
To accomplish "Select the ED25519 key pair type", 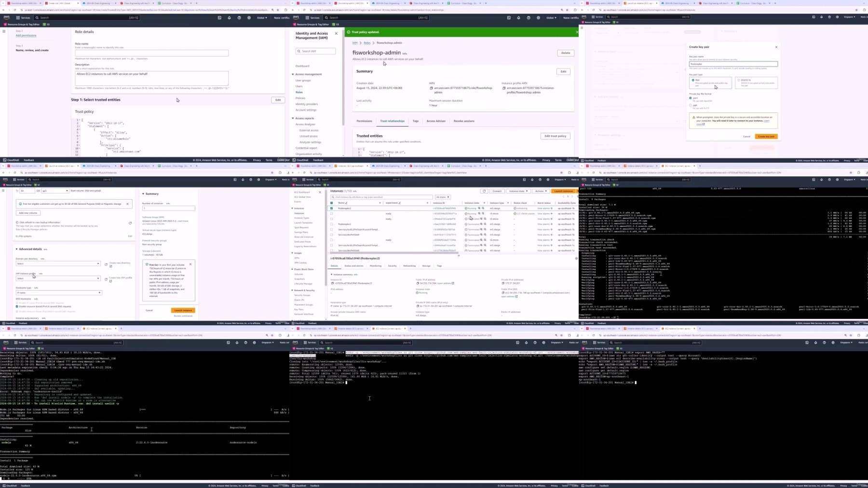I will pos(739,80).
